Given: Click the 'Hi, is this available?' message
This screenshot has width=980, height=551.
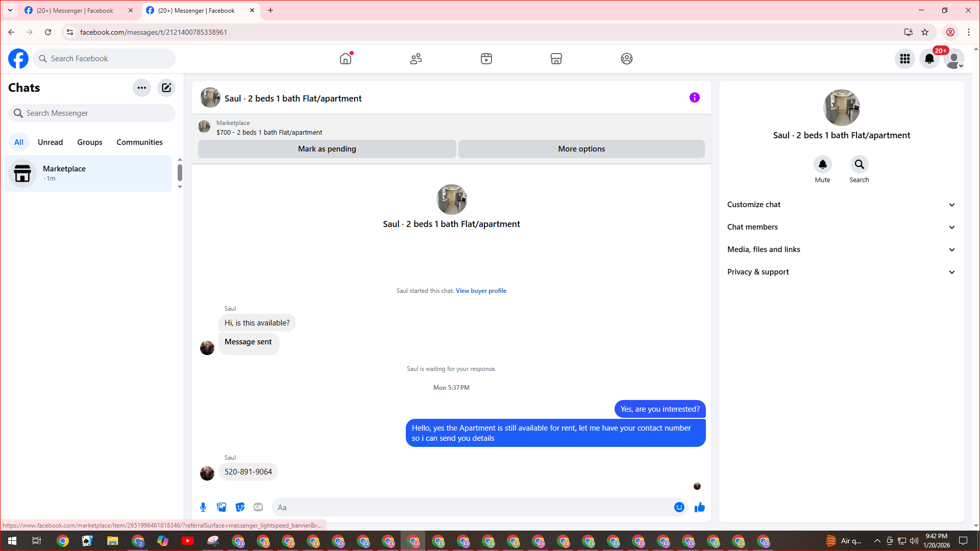Looking at the screenshot, I should pyautogui.click(x=257, y=323).
